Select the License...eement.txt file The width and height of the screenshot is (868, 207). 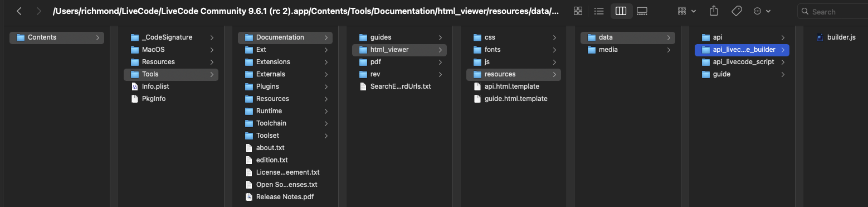(x=285, y=172)
